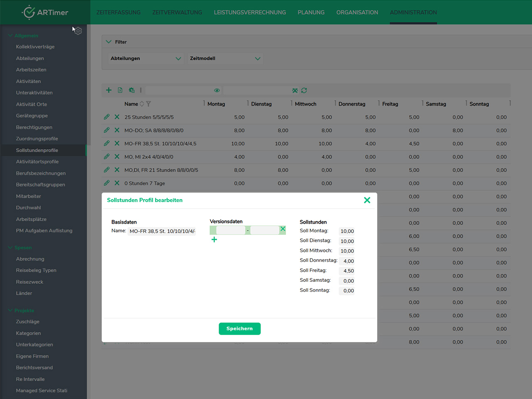Remove the version date range entry

(x=283, y=229)
